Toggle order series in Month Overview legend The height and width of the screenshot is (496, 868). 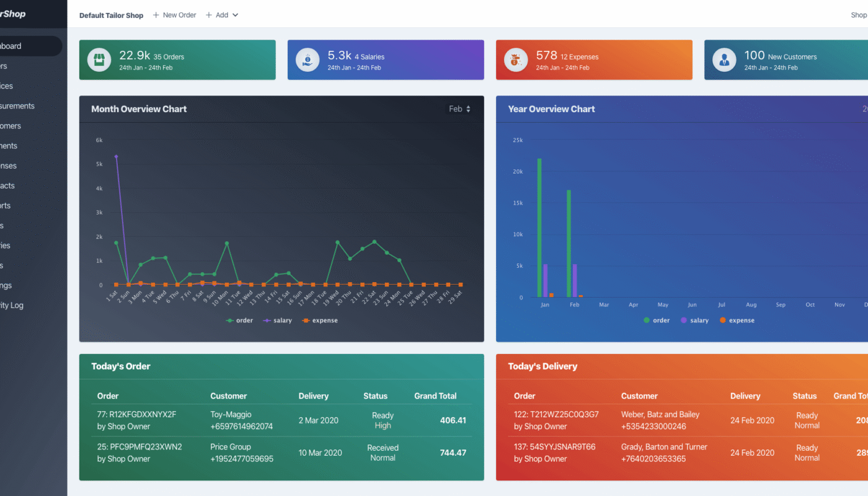(x=239, y=321)
